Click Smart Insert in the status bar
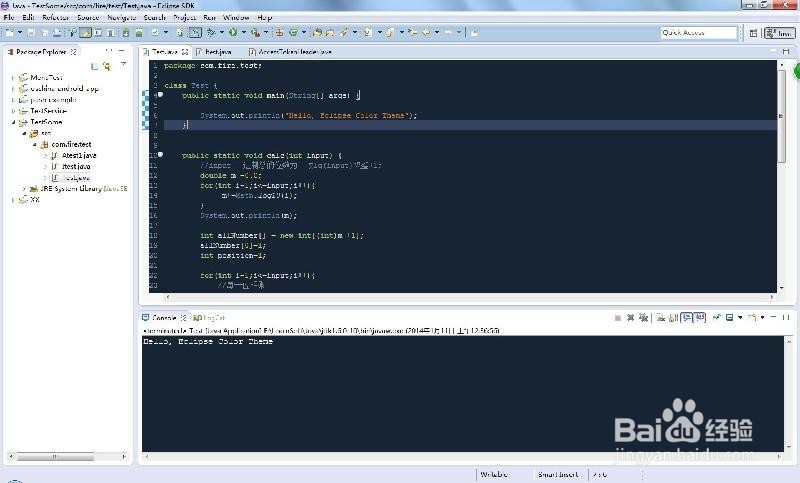The image size is (800, 483). (x=558, y=474)
